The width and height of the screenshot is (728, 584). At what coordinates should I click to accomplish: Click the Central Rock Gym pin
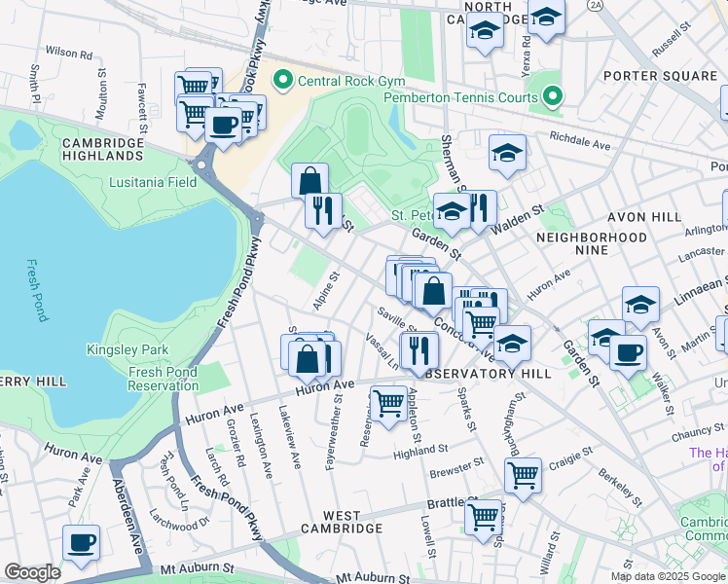point(283,81)
